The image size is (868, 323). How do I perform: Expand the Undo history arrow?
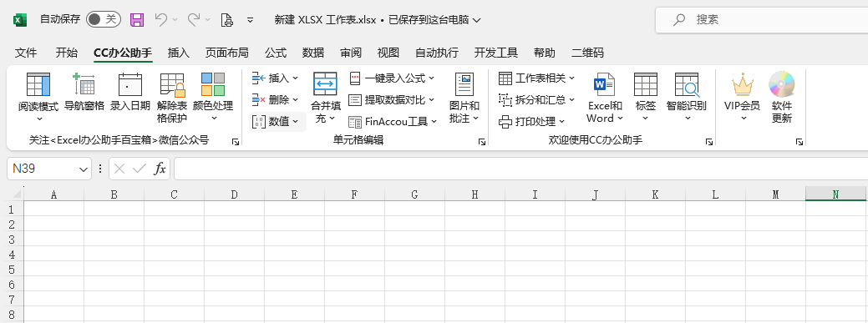click(x=175, y=20)
